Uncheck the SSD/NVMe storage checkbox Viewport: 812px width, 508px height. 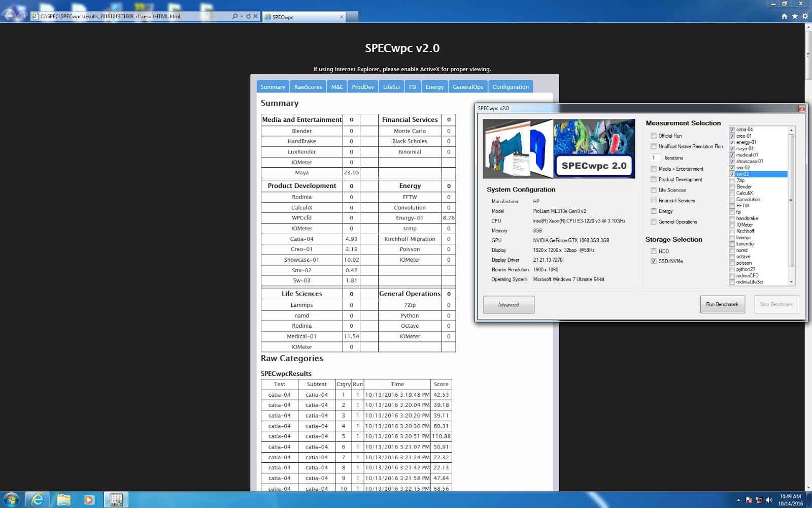click(x=654, y=261)
